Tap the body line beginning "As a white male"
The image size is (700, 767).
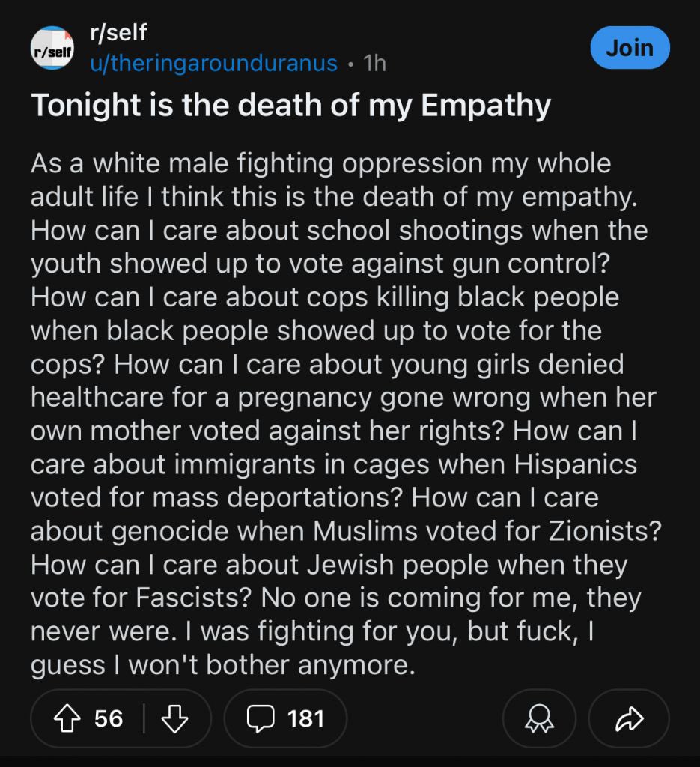[x=320, y=163]
